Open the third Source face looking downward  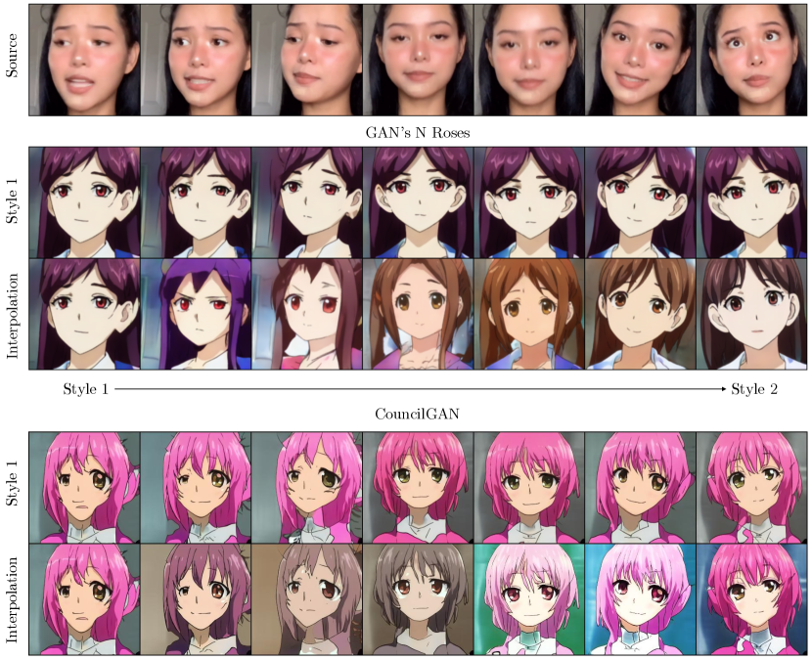[307, 60]
